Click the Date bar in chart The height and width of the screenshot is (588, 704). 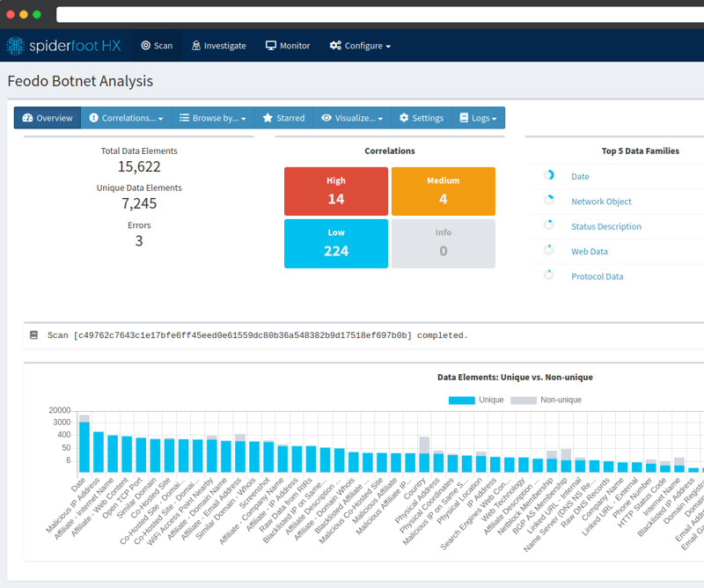(x=84, y=444)
